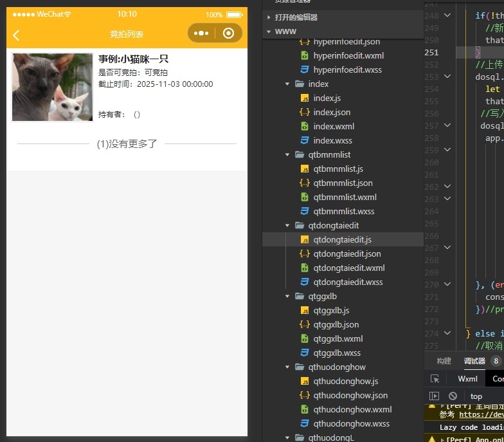
Task: Fold code block at line 270
Action: point(447,284)
